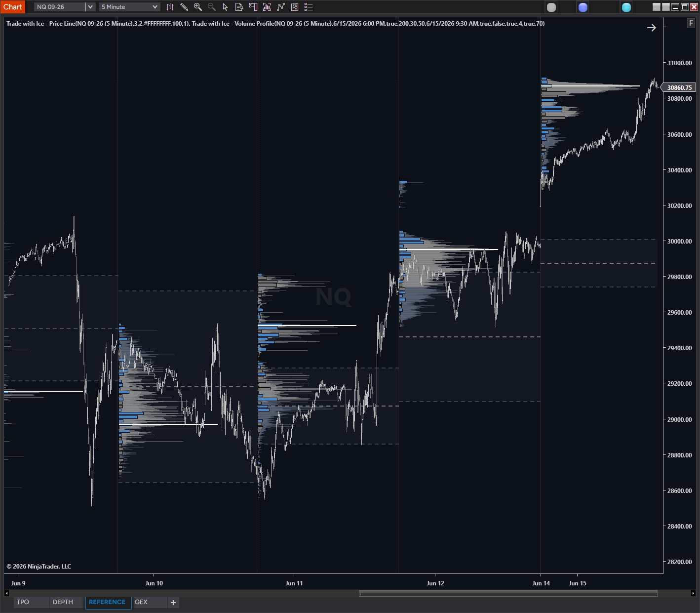Choose the cursor pointer tool
This screenshot has height=613, width=700.
(225, 7)
